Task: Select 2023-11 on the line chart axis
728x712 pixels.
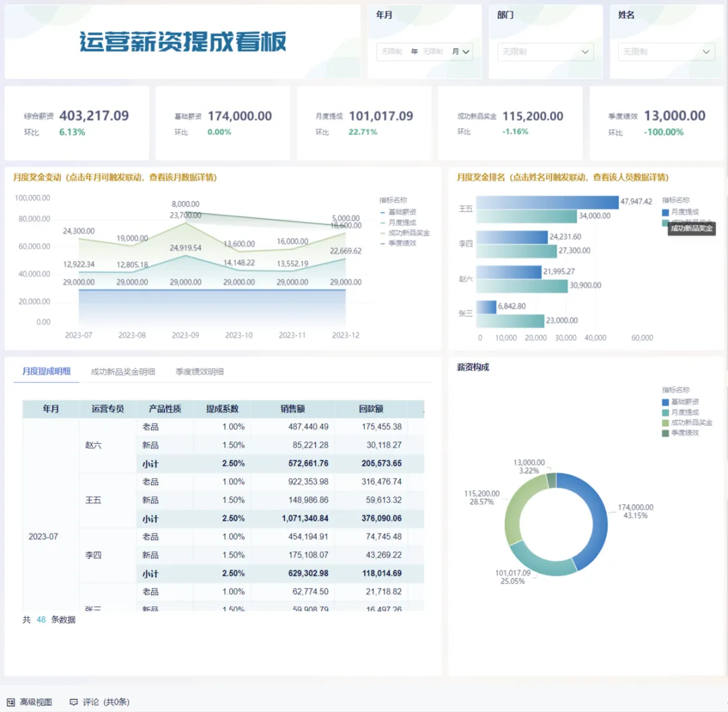Action: point(292,335)
